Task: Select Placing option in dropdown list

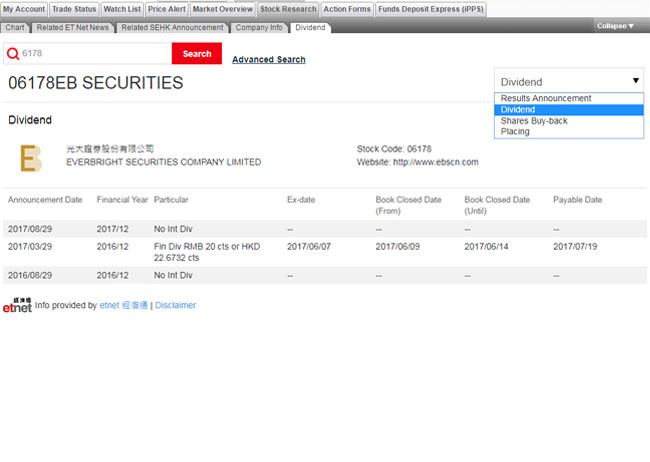Action: [x=569, y=131]
